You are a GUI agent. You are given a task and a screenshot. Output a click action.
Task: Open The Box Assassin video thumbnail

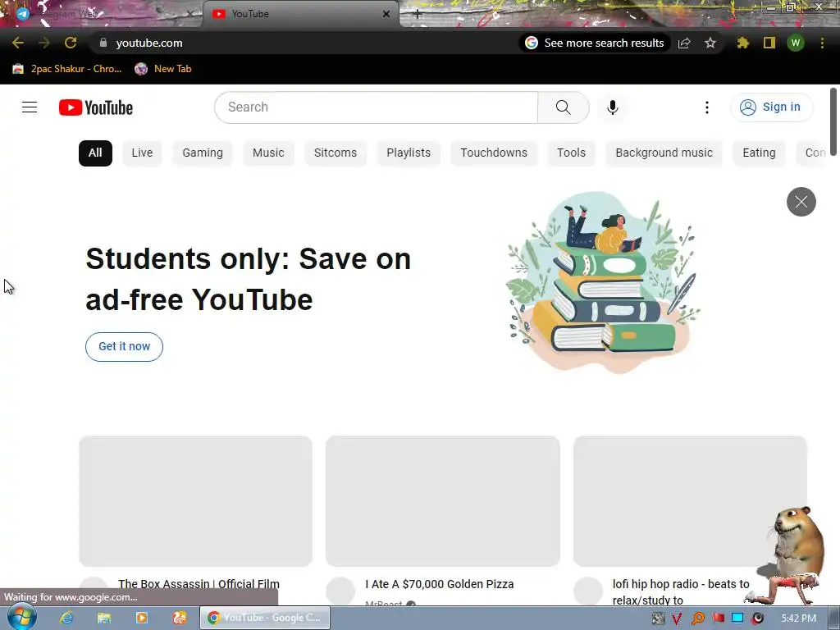[x=195, y=501]
